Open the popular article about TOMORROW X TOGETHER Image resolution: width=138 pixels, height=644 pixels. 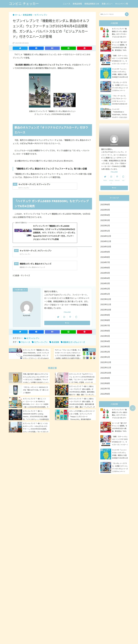[x=114, y=113]
